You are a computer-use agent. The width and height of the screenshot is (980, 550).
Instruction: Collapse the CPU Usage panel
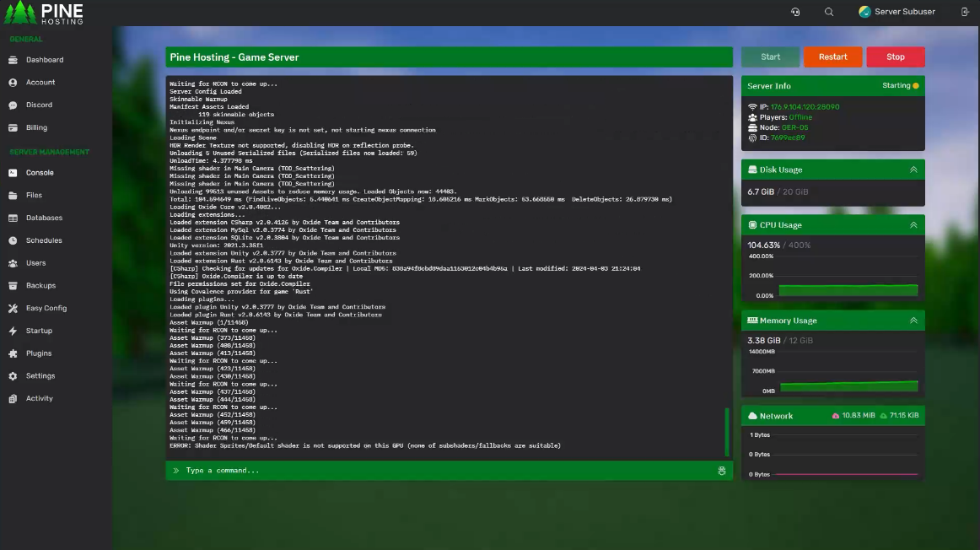pos(913,225)
